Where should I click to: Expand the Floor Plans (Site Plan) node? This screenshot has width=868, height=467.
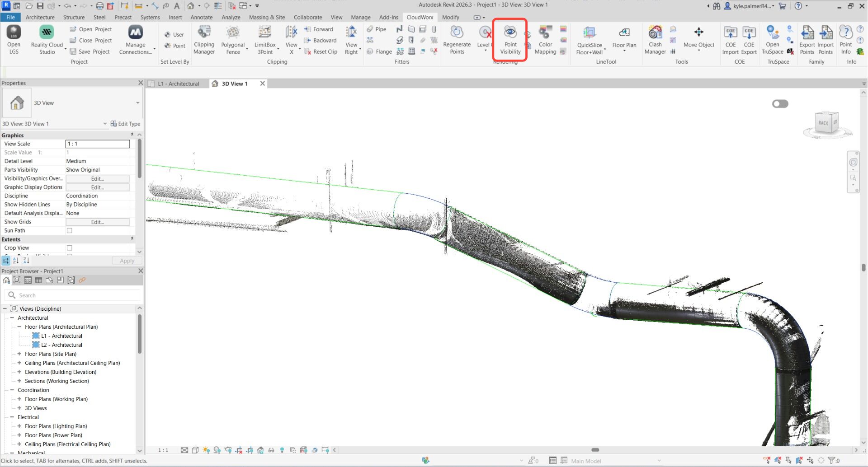click(x=19, y=354)
